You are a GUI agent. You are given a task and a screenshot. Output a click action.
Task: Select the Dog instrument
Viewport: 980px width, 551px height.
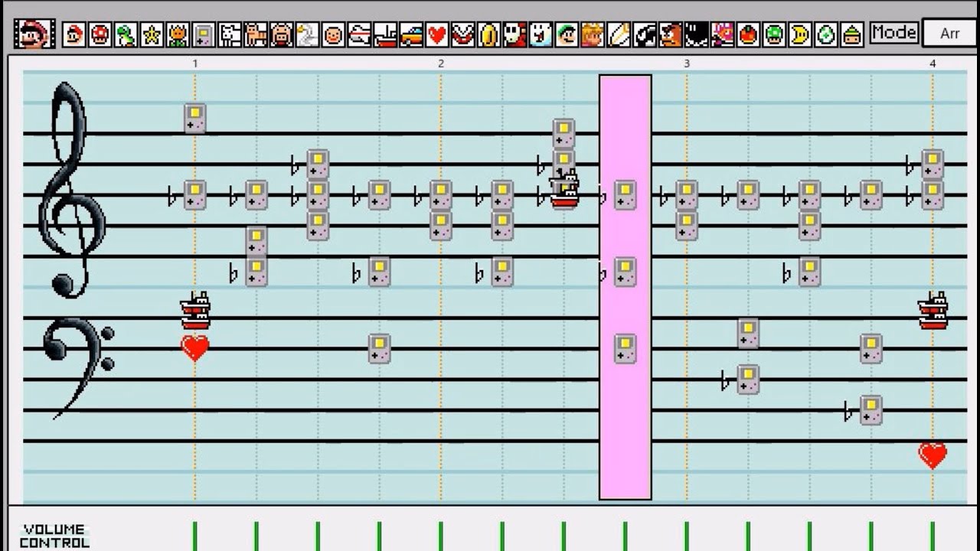(230, 34)
